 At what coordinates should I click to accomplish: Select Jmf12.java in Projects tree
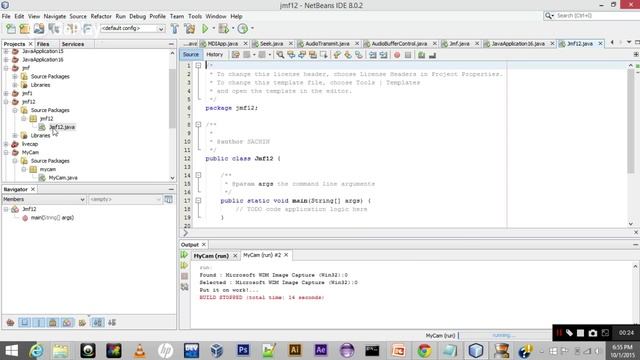point(62,127)
